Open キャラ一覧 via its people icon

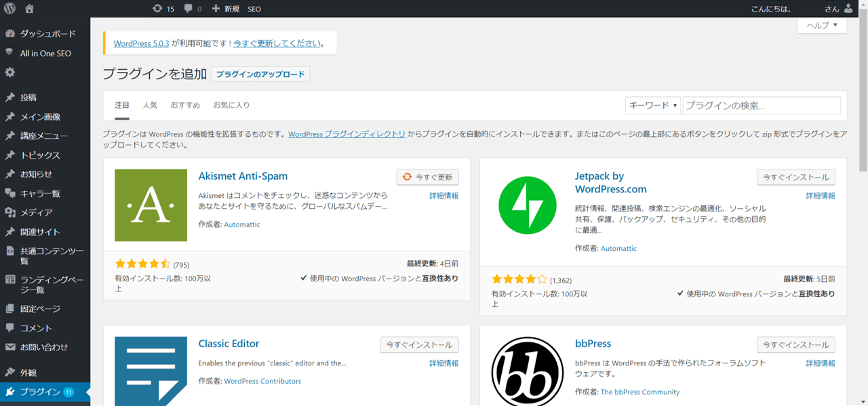pyautogui.click(x=9, y=193)
